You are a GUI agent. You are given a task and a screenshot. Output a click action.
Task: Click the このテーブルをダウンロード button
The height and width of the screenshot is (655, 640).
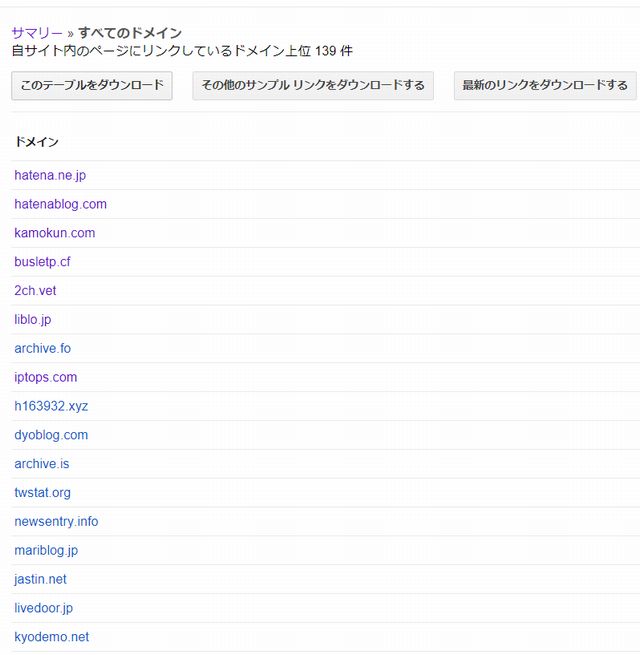[x=92, y=86]
